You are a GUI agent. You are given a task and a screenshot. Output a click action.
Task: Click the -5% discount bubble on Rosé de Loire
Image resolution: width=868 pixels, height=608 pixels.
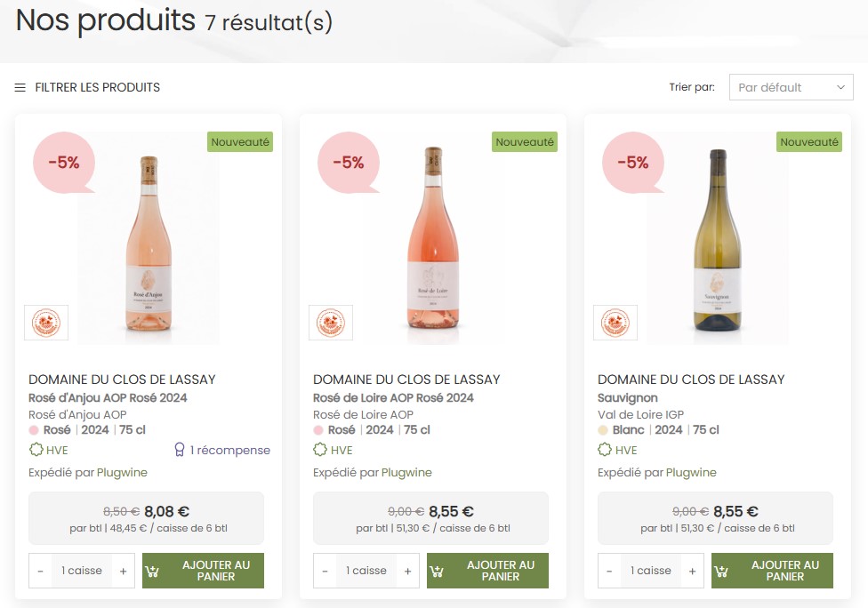(349, 163)
